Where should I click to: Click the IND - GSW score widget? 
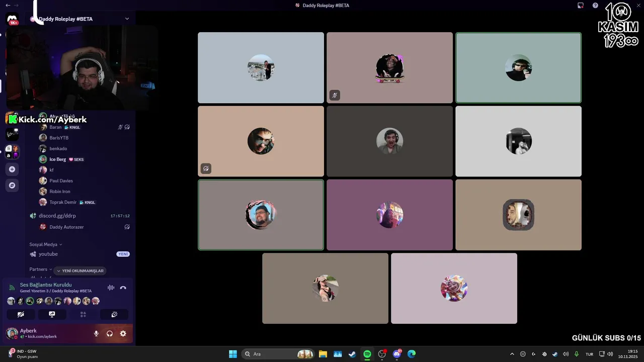(23, 354)
